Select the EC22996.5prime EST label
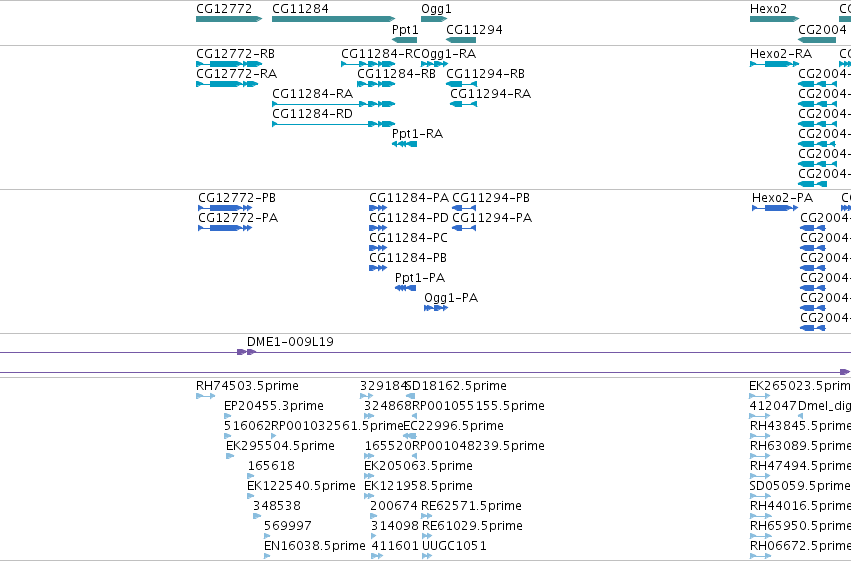The height and width of the screenshot is (561, 851). (453, 426)
